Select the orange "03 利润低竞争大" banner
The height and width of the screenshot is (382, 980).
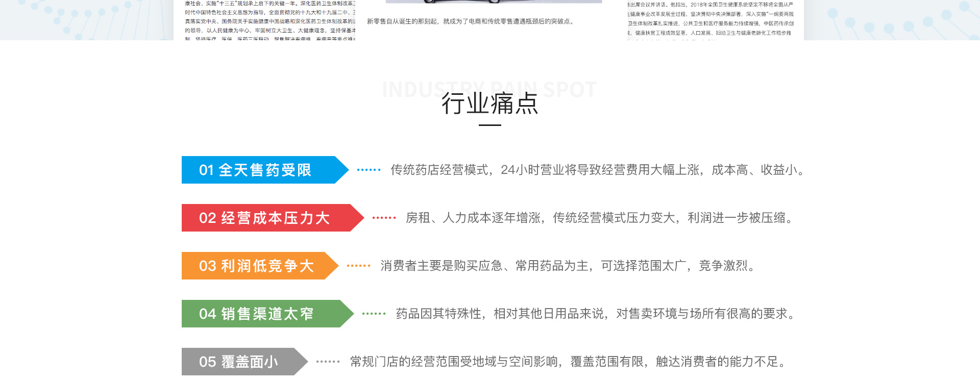[x=256, y=266]
